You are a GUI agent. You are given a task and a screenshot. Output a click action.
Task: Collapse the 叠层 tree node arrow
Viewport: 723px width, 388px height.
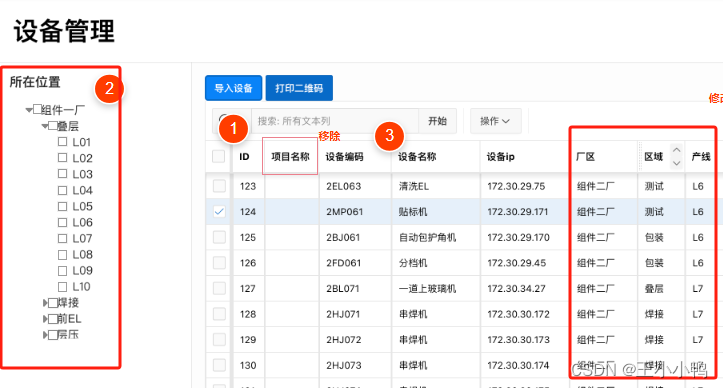[x=45, y=126]
